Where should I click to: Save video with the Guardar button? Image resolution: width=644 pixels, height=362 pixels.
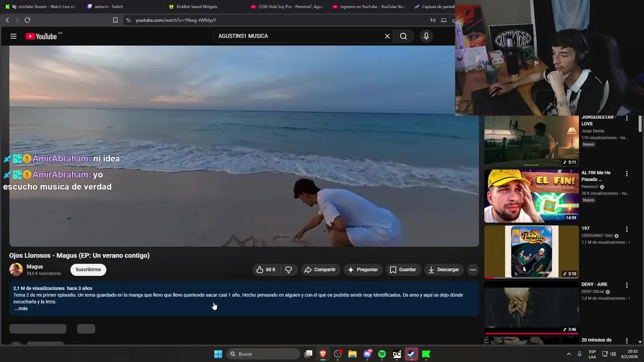click(x=403, y=270)
